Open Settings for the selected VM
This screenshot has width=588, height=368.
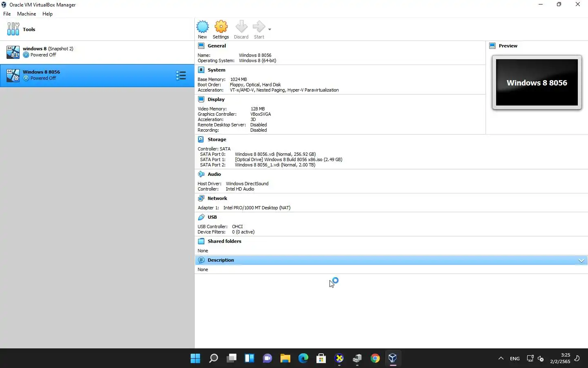click(x=221, y=29)
